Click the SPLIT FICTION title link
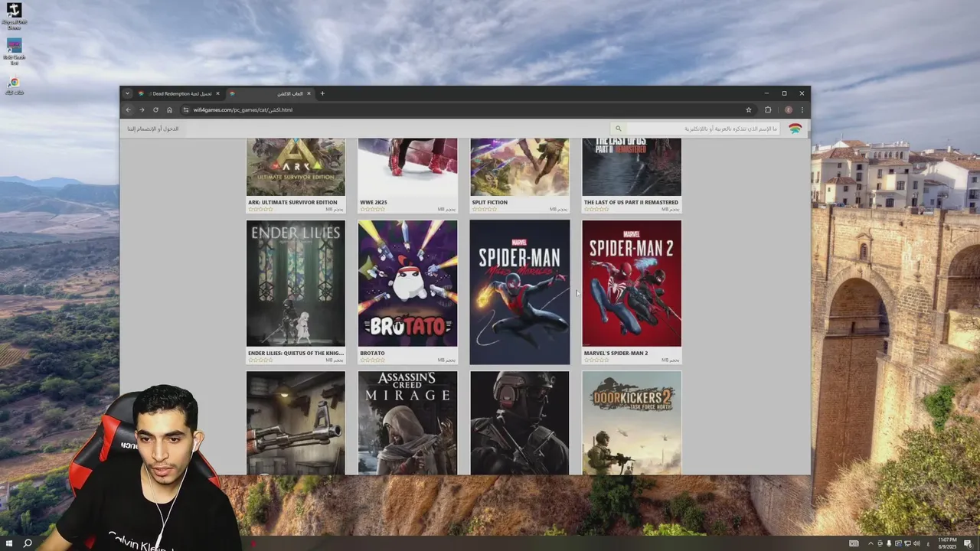The height and width of the screenshot is (551, 980). pos(489,203)
